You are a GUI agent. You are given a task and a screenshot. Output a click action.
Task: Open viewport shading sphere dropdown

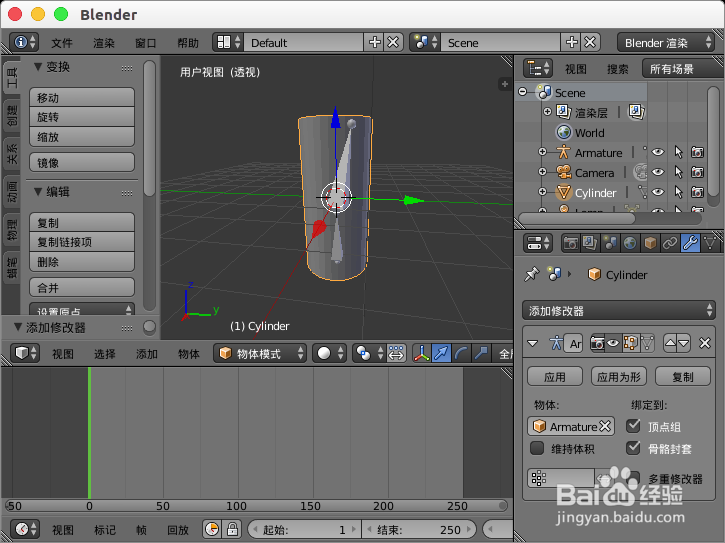pyautogui.click(x=329, y=354)
